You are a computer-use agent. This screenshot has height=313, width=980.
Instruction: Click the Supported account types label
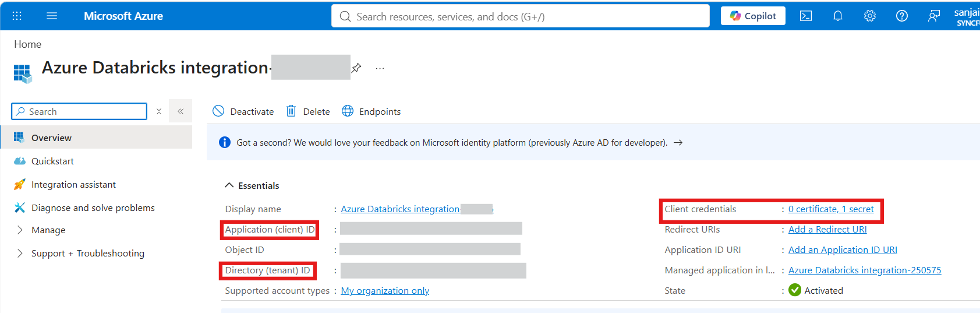pos(277,291)
